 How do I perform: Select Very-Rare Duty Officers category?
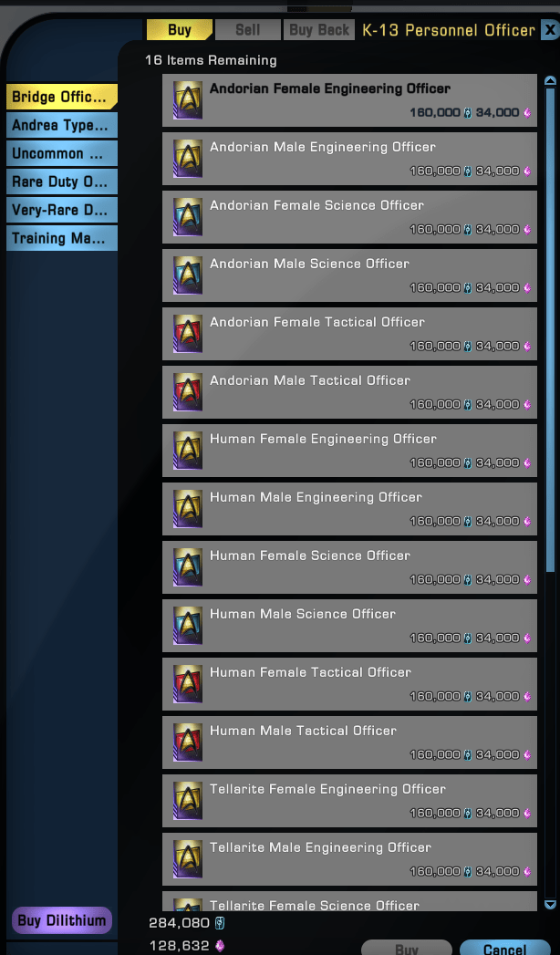61,210
